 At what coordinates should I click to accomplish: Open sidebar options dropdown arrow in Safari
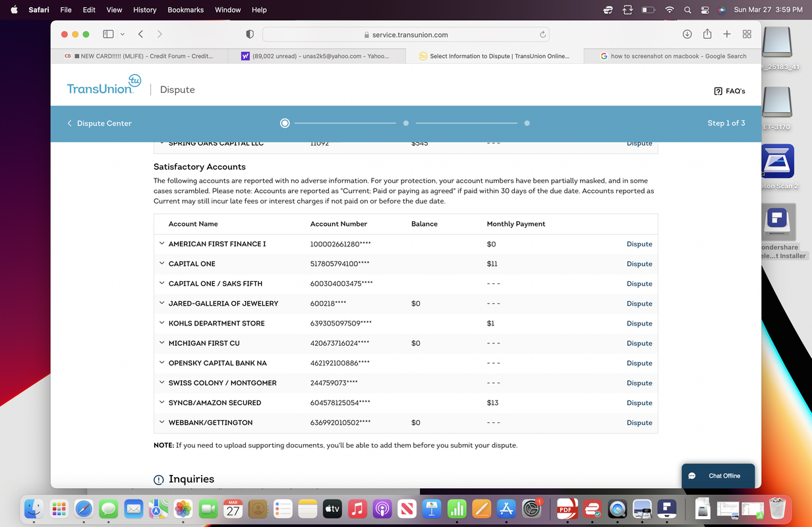pyautogui.click(x=123, y=34)
